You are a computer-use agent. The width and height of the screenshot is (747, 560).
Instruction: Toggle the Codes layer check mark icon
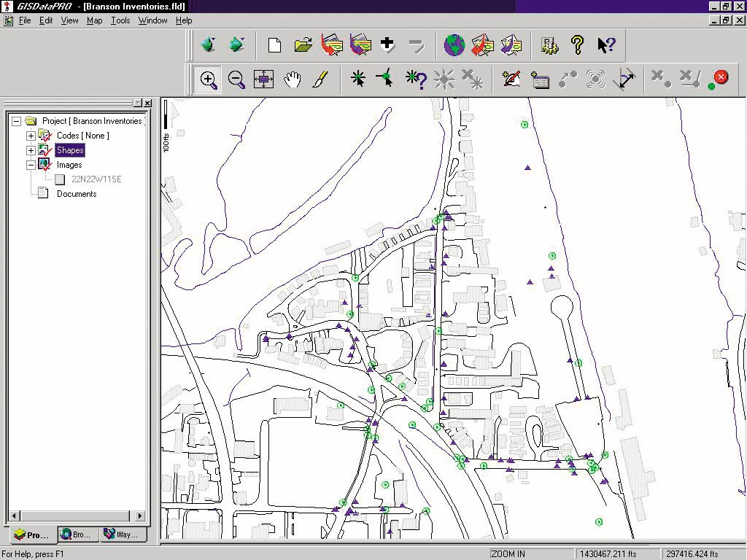coord(45,136)
